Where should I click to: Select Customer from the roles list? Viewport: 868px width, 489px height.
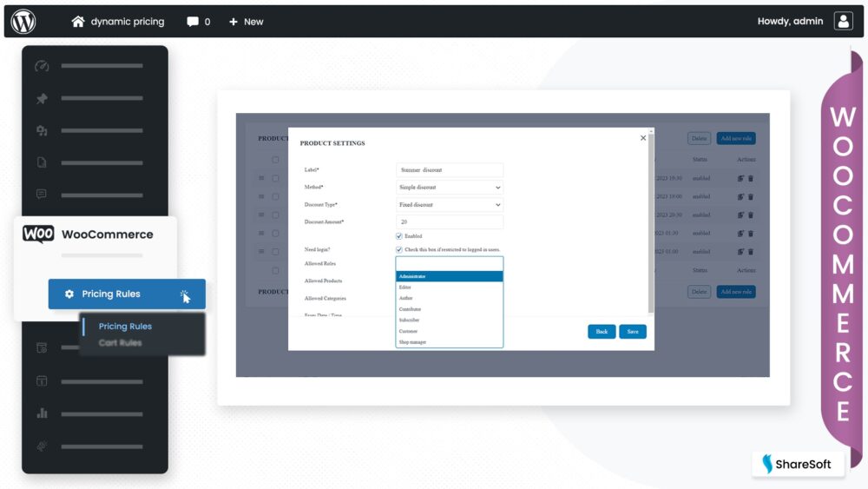point(450,331)
